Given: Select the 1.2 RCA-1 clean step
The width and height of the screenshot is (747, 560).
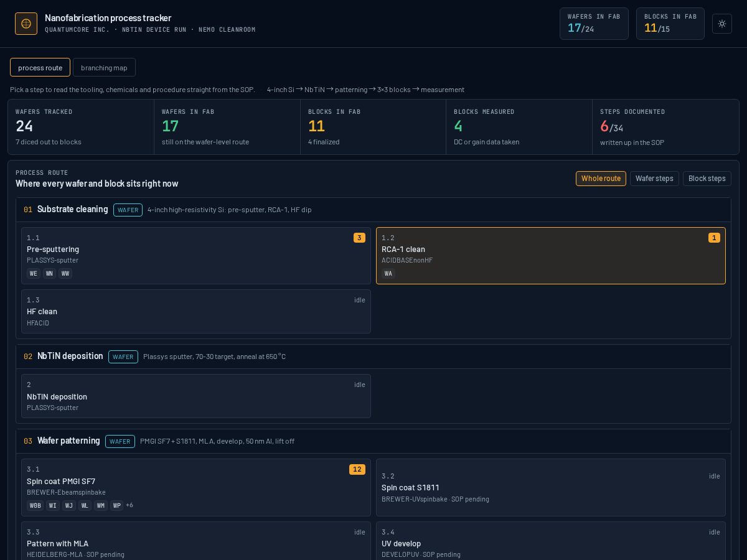Looking at the screenshot, I should tap(551, 256).
